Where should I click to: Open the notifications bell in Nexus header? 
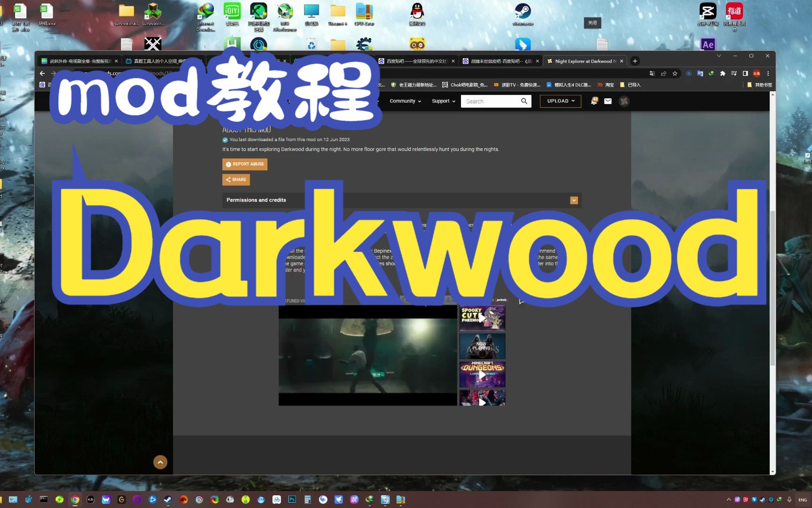click(594, 101)
